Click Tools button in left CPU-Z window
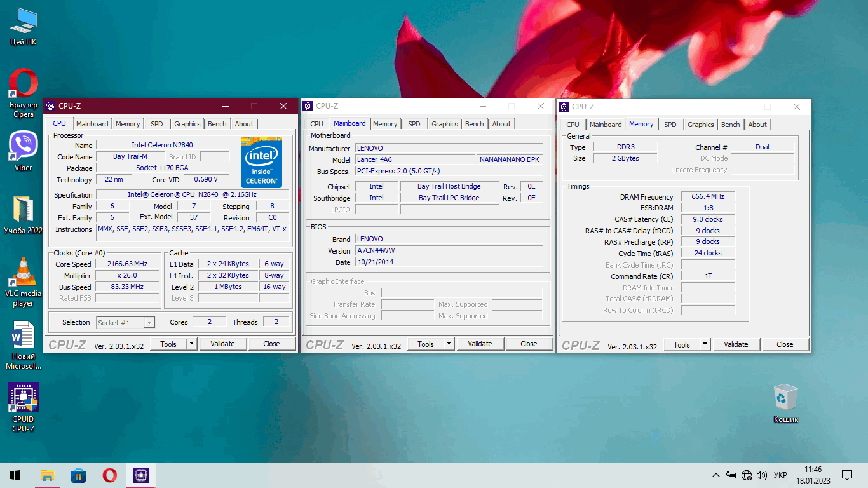Screen dimensions: 868x488 coord(168,344)
